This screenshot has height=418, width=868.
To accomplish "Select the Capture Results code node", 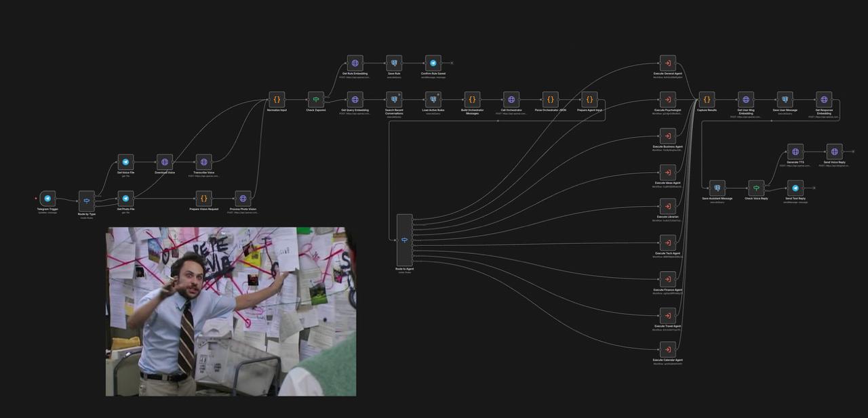I will click(x=707, y=100).
